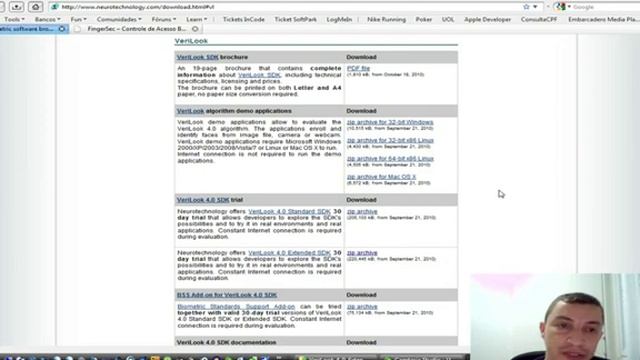Click the VeriLook section title
640x360 pixels.
coord(191,41)
